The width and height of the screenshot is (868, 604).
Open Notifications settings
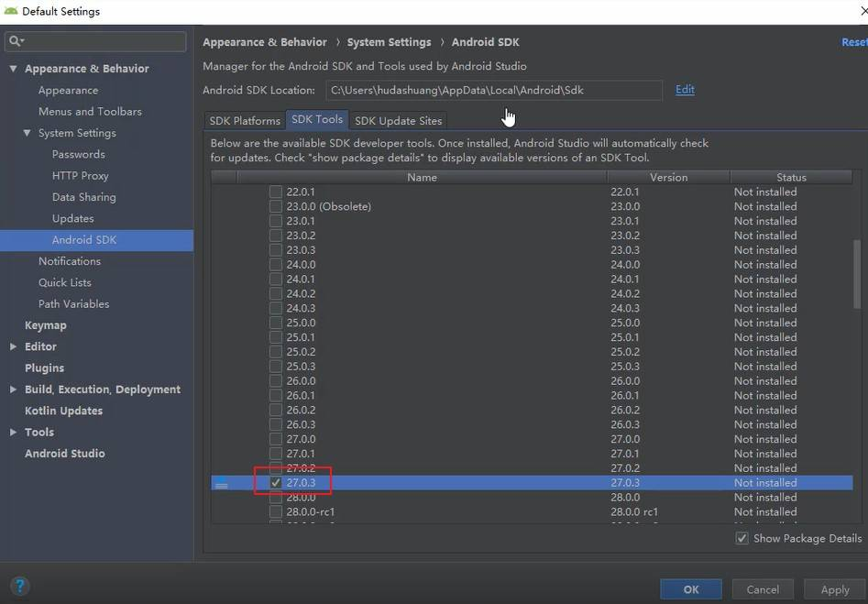(x=70, y=261)
